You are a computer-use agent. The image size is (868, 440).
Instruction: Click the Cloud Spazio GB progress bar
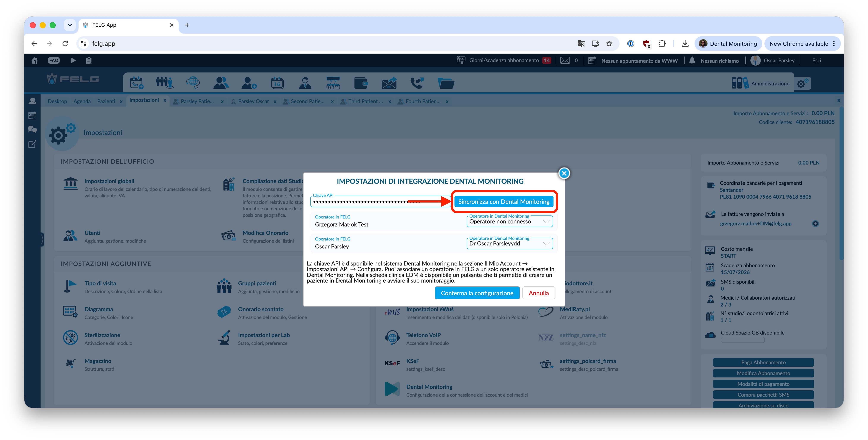point(743,340)
